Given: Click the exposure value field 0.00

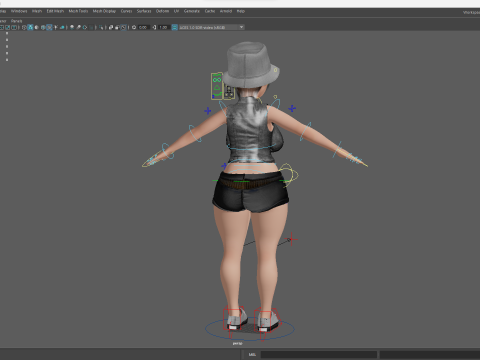Looking at the screenshot, I should tap(143, 27).
